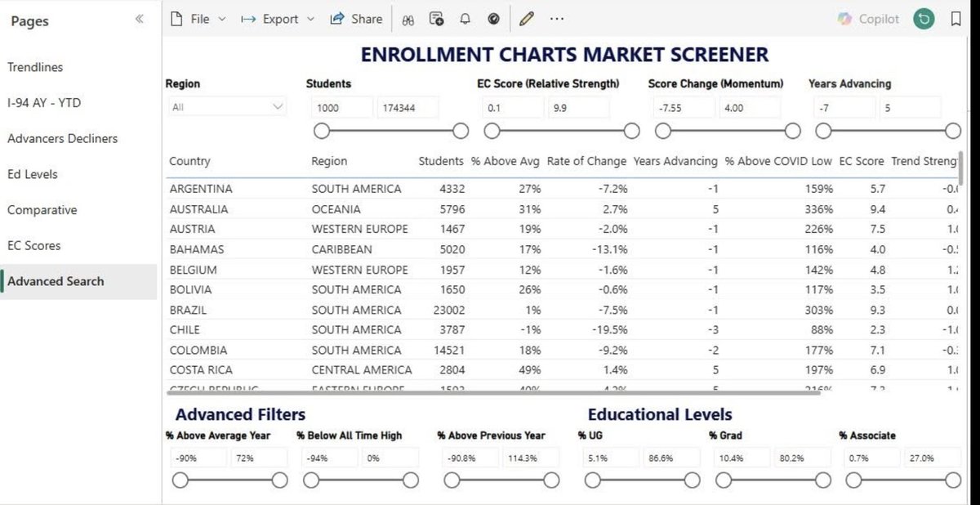
Task: Click the % Above Average Year slider left handle
Action: pyautogui.click(x=180, y=480)
